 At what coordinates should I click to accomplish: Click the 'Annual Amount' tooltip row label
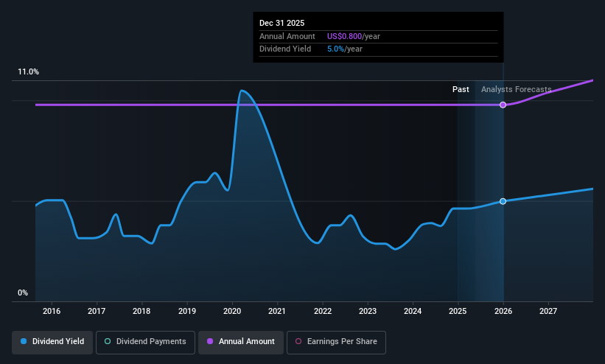287,36
